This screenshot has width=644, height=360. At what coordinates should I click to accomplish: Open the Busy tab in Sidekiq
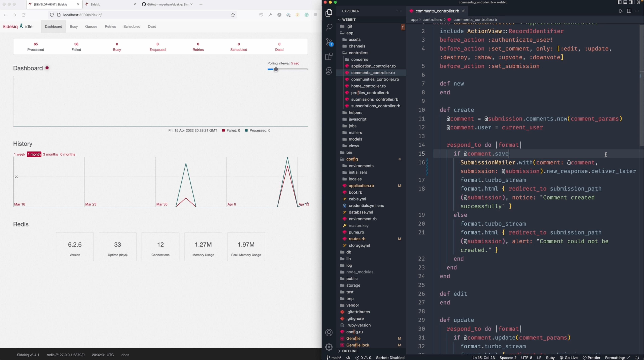(x=74, y=27)
